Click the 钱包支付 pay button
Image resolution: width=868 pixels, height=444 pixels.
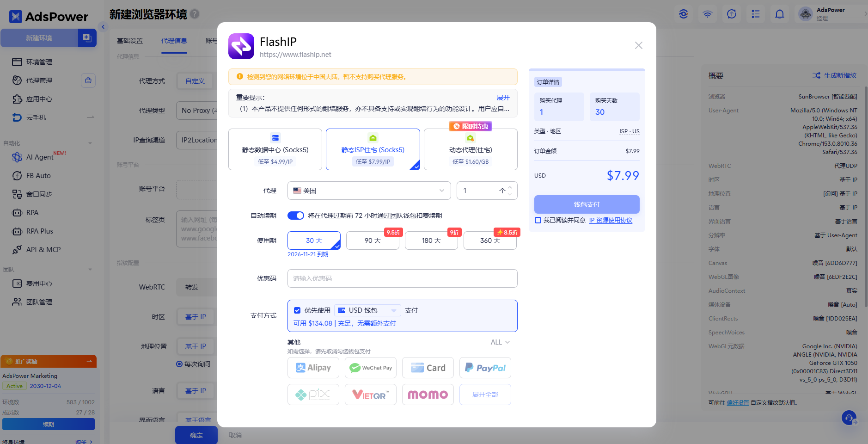[587, 204]
